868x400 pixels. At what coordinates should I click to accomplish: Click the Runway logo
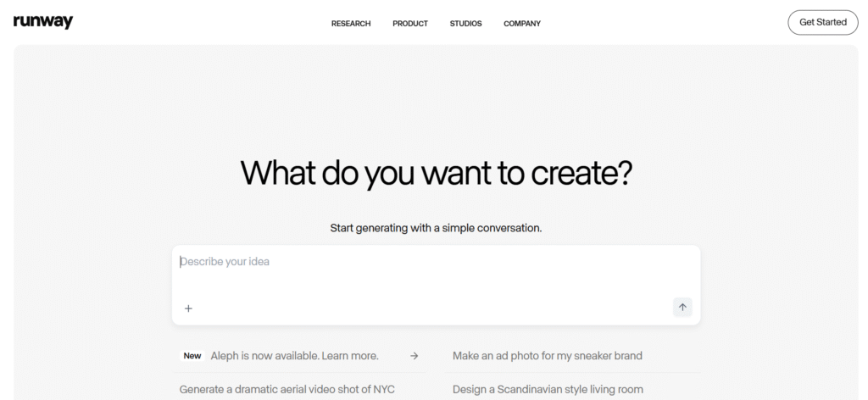tap(43, 22)
